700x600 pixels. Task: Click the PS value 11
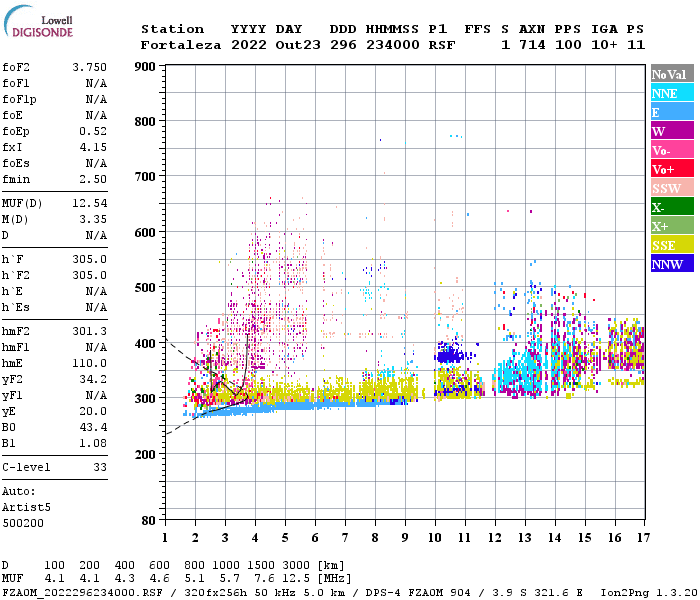click(636, 45)
